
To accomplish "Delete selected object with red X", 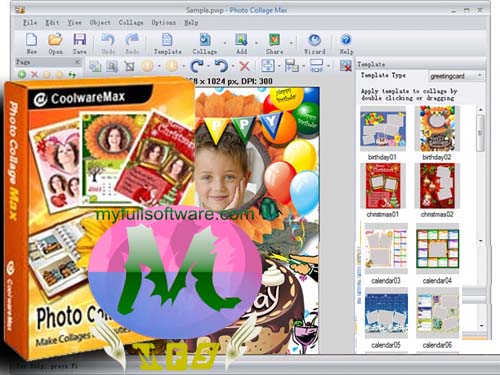I will 245,66.
